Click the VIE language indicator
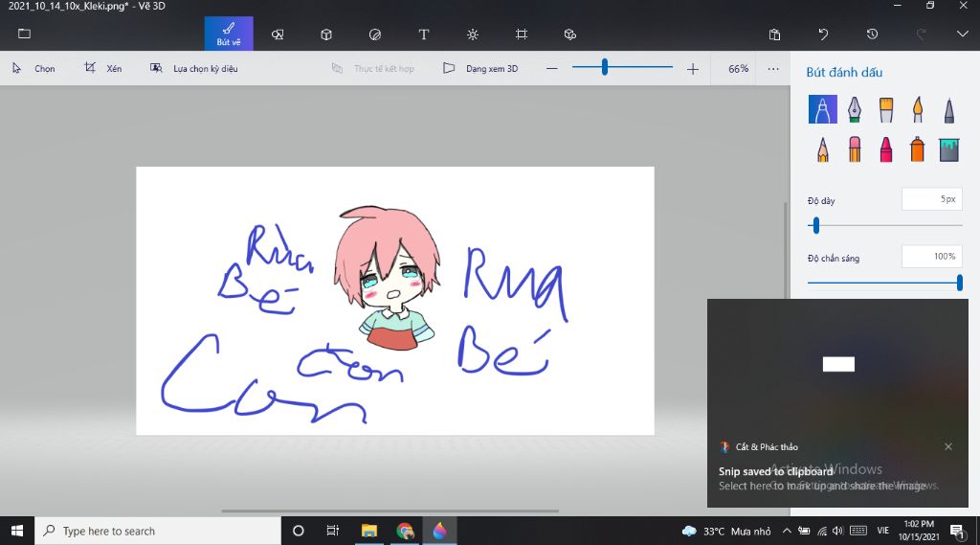The image size is (980, 545). (x=882, y=531)
